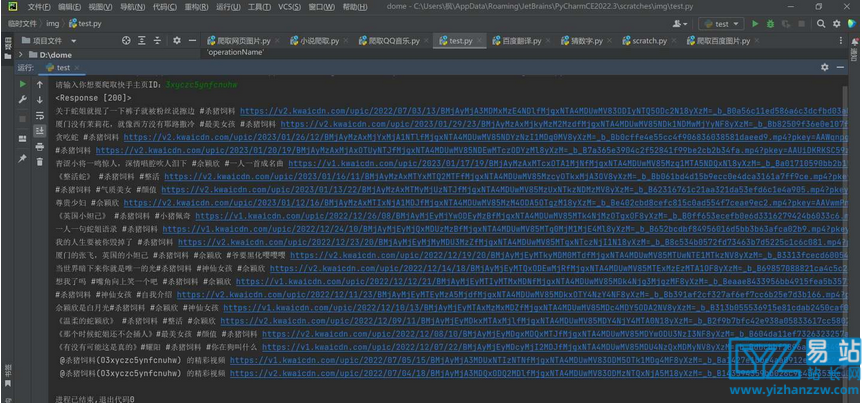Open the 项目文件 view dropdown
This screenshot has height=403, width=864.
(x=49, y=41)
